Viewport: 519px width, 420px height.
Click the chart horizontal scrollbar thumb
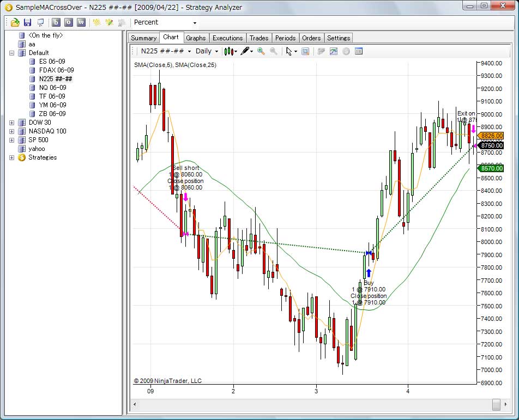(x=496, y=404)
